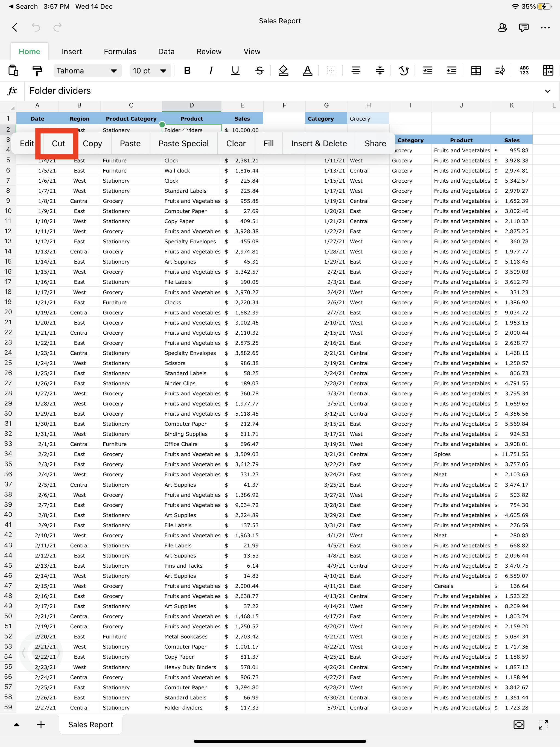Switch to the Formulas tab
The height and width of the screenshot is (747, 560).
tap(120, 52)
